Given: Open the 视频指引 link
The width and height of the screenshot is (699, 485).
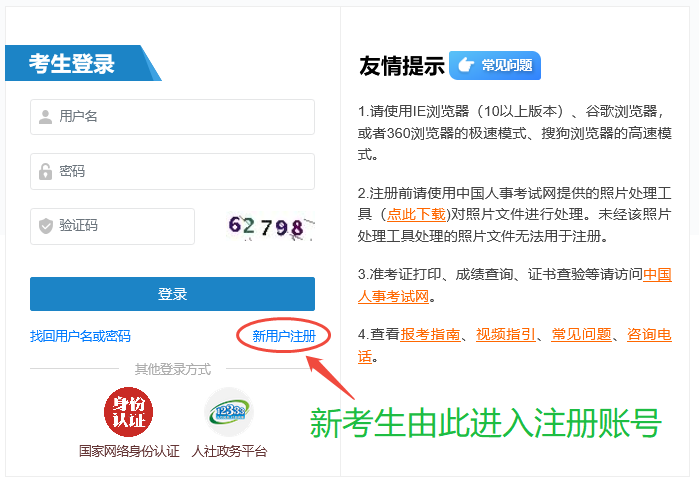Looking at the screenshot, I should click(x=505, y=334).
